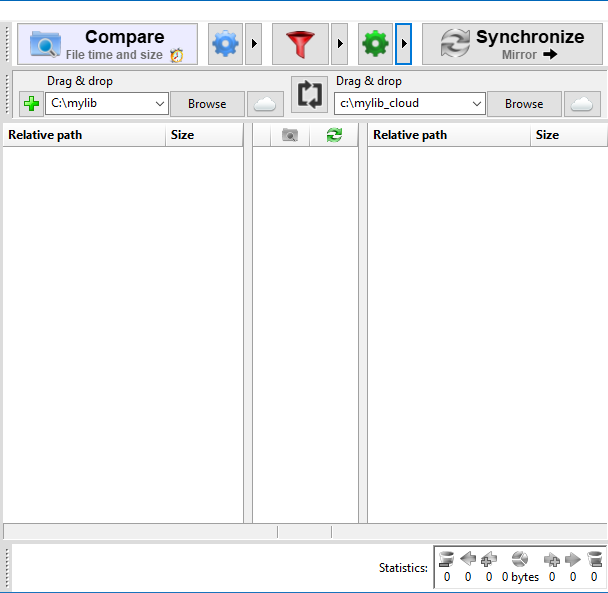608x593 pixels.
Task: Click the alarm clock icon in Compare
Action: click(176, 55)
